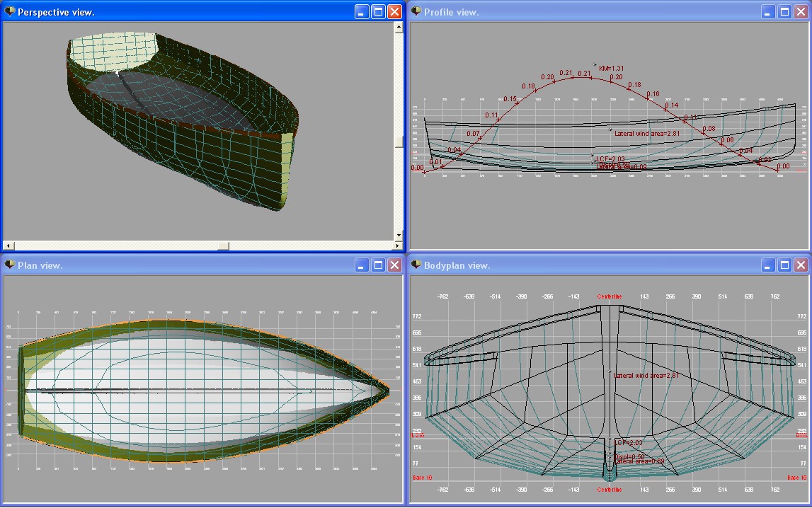Click the 'LCF=2.03' label in Bodyplan view
Screen dimensions: 812x508
[x=629, y=443]
